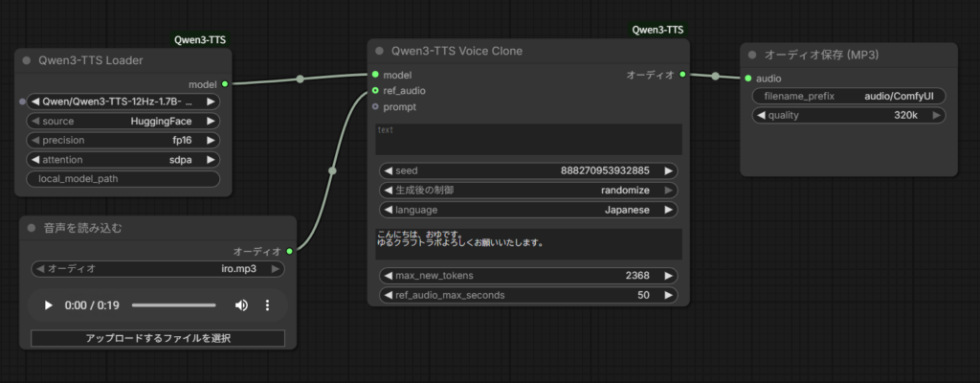
Task: Decrease max_new_tokens with left arrow
Action: pyautogui.click(x=388, y=276)
